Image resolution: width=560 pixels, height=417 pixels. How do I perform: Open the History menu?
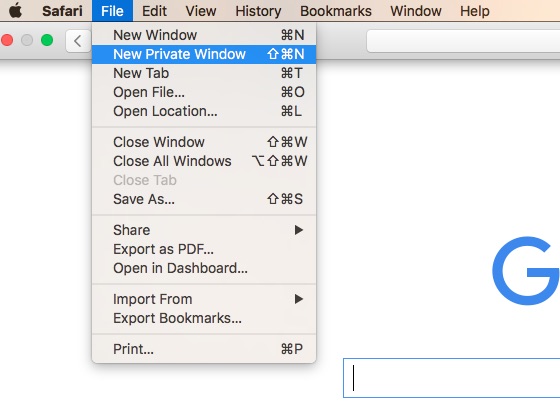pyautogui.click(x=258, y=11)
